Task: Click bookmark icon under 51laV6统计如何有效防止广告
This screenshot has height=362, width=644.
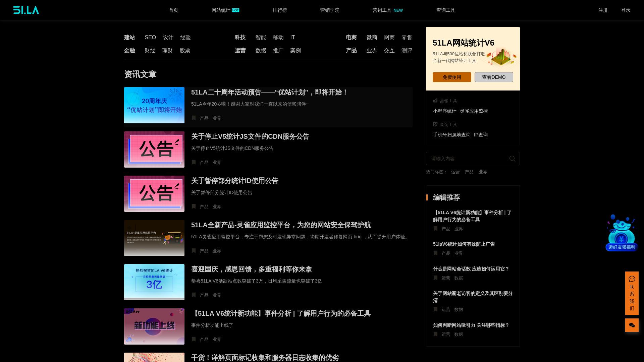Action: point(435,253)
